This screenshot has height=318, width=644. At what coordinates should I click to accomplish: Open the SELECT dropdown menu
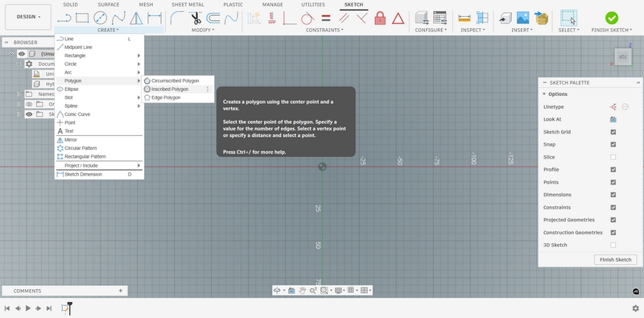pyautogui.click(x=569, y=30)
